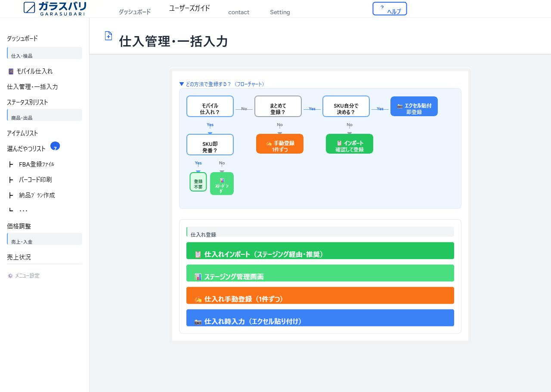Screen dimensions: 551x392
Task: Open the contact page from top navigation
Action: (238, 12)
